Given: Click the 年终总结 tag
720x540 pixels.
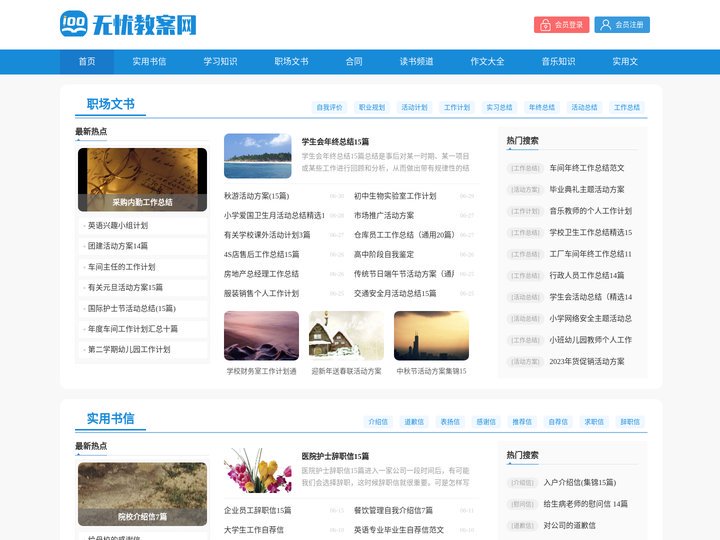Looking at the screenshot, I should pos(542,107).
